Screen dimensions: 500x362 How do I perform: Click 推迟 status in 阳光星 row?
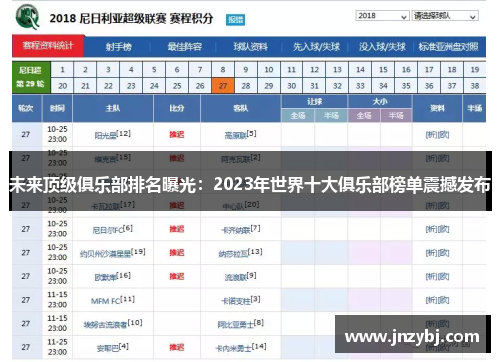(x=177, y=135)
